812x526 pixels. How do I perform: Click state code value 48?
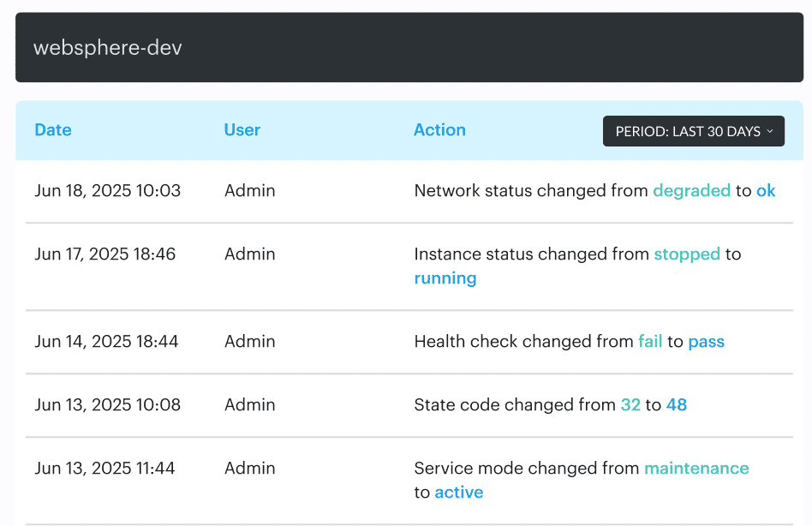677,405
